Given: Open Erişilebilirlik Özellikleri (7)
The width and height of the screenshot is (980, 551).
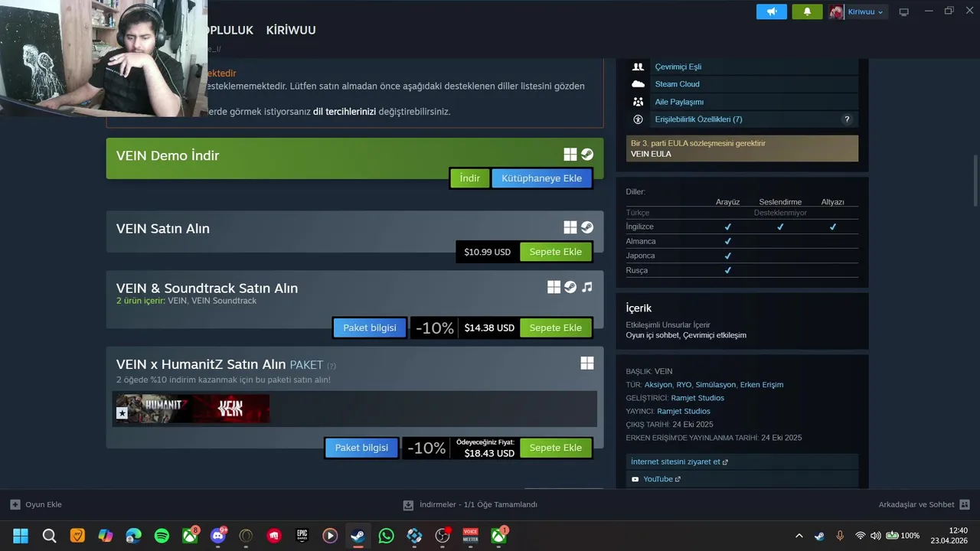Looking at the screenshot, I should point(698,119).
